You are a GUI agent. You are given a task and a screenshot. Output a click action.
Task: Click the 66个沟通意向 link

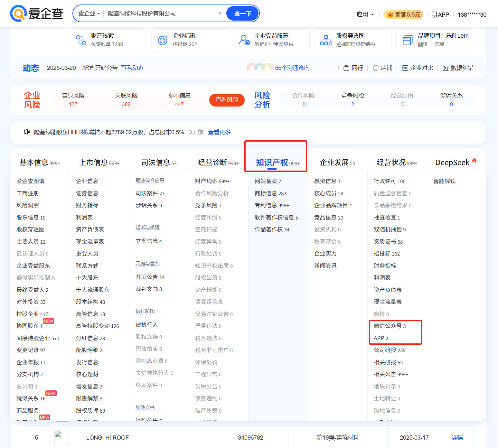point(292,68)
